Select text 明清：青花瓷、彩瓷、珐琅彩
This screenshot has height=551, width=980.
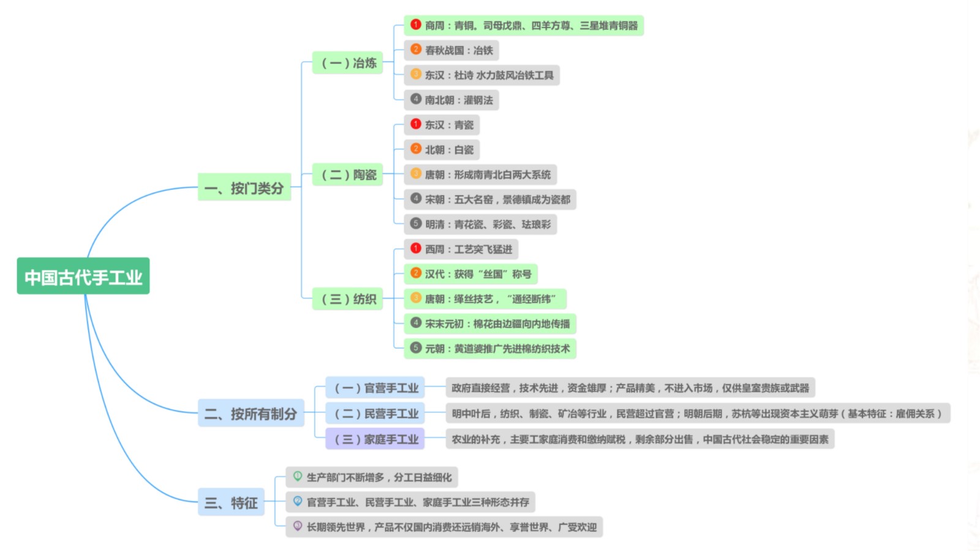pyautogui.click(x=488, y=225)
